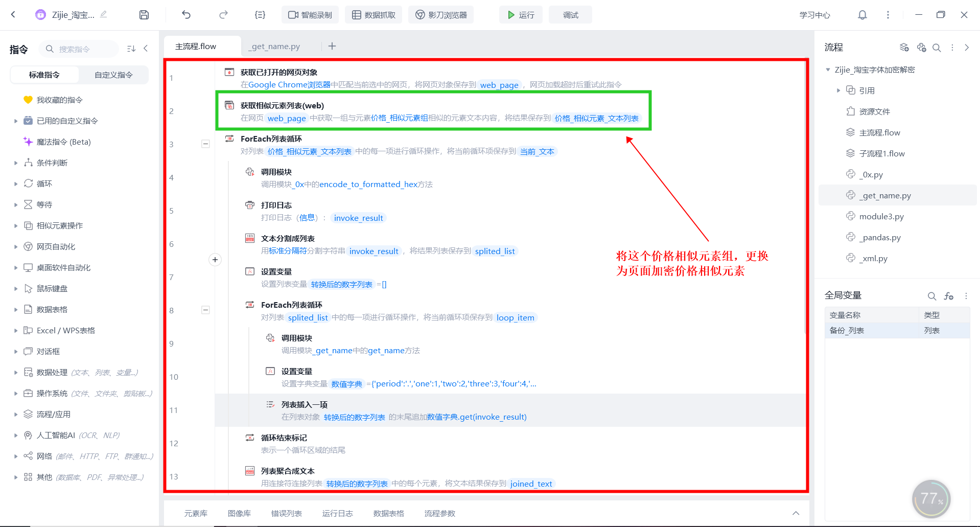Click the global variable search icon

pyautogui.click(x=932, y=296)
